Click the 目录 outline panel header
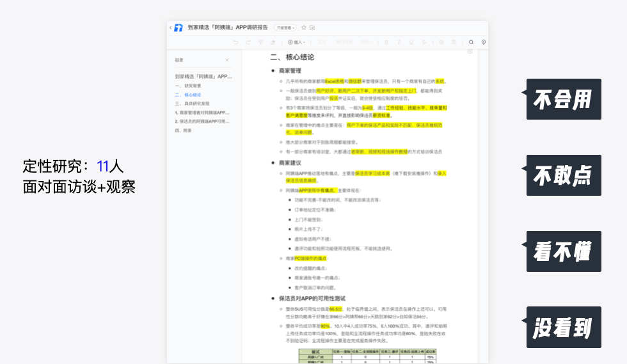 179,60
